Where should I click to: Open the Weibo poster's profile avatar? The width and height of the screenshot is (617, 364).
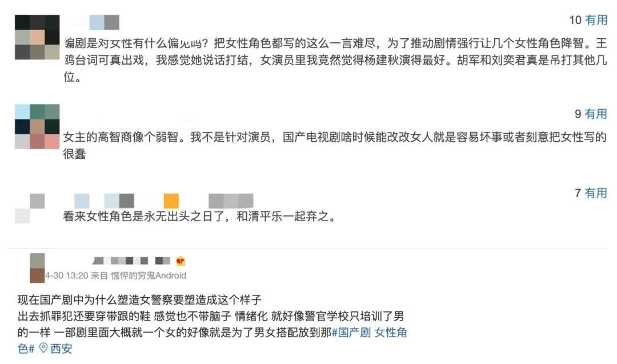(x=37, y=268)
